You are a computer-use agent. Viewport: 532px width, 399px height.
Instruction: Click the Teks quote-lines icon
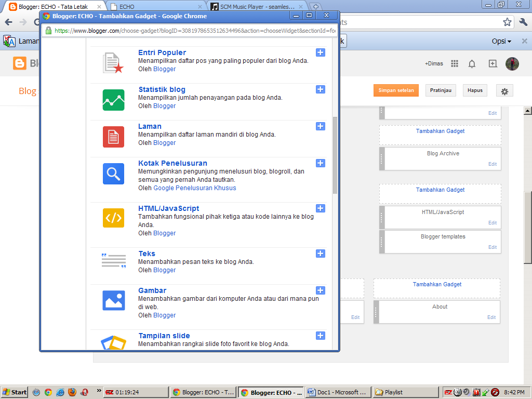pyautogui.click(x=114, y=261)
